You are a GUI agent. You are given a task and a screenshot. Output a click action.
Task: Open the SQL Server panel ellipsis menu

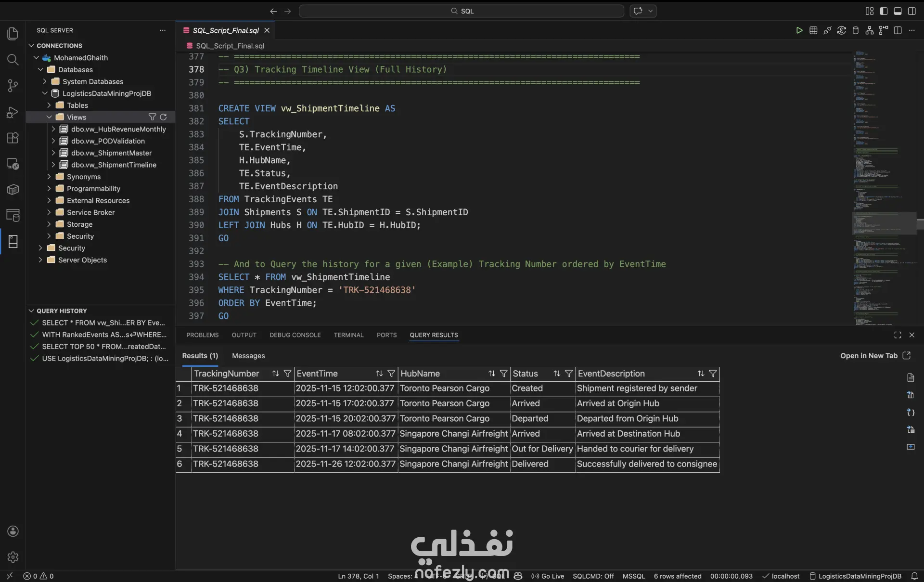tap(163, 30)
